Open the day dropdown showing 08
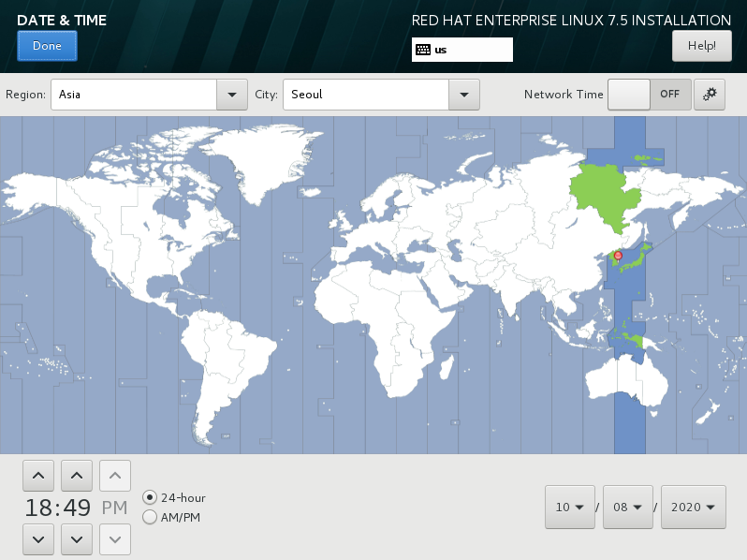Screen dimensions: 747x560 tap(627, 508)
